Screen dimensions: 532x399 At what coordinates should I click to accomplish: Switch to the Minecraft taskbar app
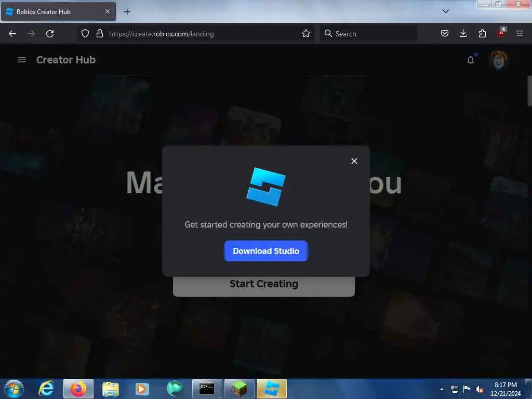point(239,389)
